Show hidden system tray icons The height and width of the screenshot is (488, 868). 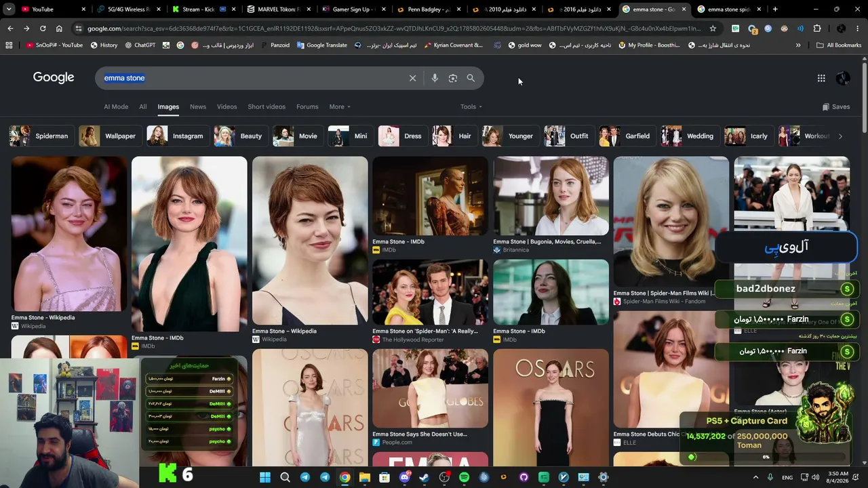coord(755,477)
